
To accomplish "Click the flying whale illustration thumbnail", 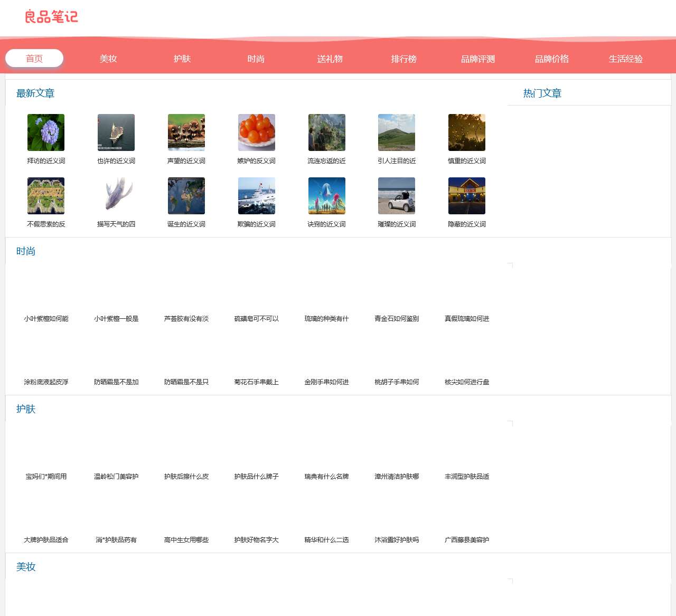I will coord(116,196).
